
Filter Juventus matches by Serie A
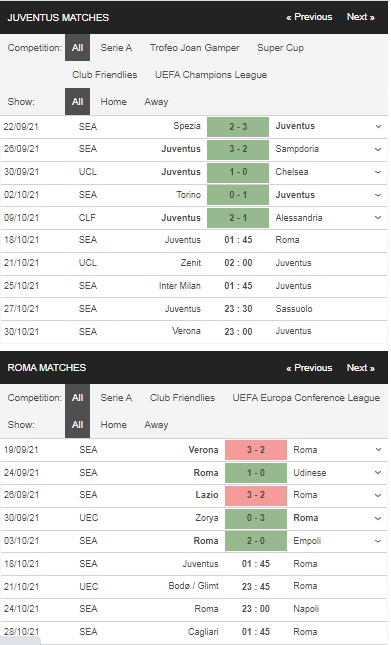tap(116, 48)
